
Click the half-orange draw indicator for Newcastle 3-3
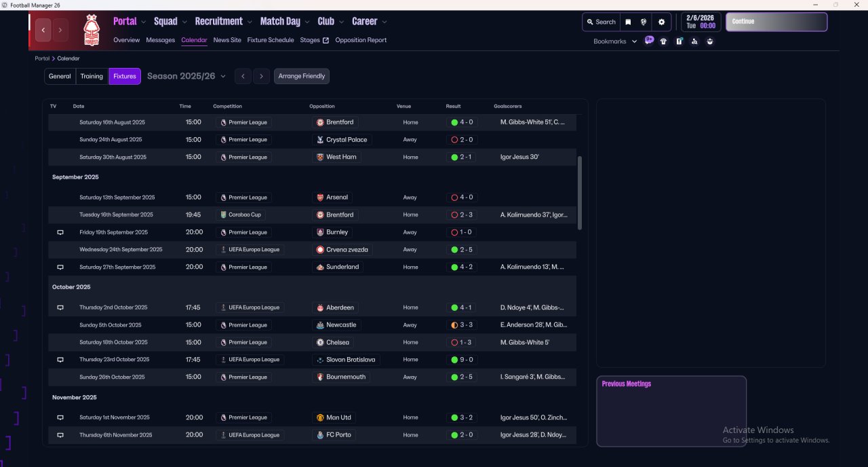click(454, 325)
